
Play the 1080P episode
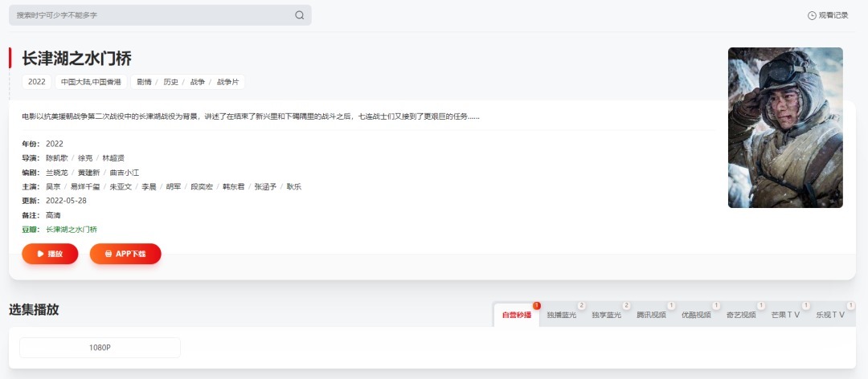(x=100, y=348)
